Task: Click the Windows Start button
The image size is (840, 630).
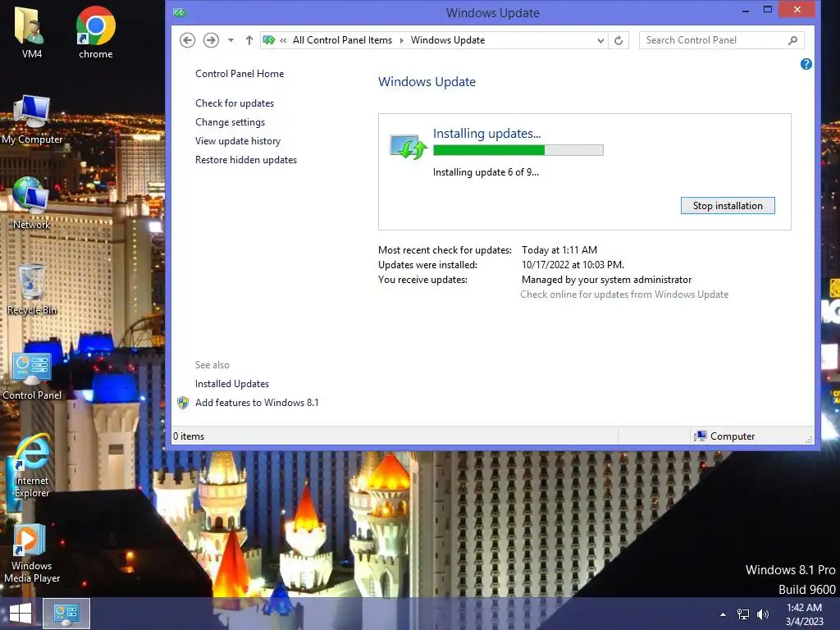Action: [x=21, y=614]
